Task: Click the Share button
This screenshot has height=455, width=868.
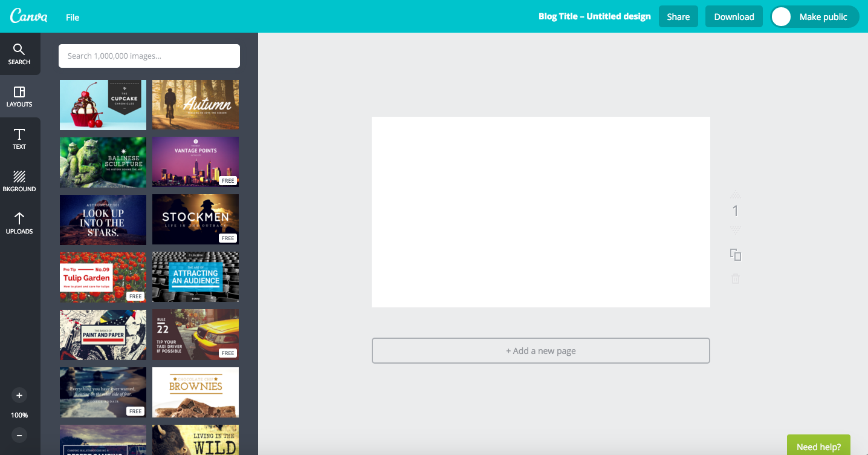Action: (x=678, y=16)
